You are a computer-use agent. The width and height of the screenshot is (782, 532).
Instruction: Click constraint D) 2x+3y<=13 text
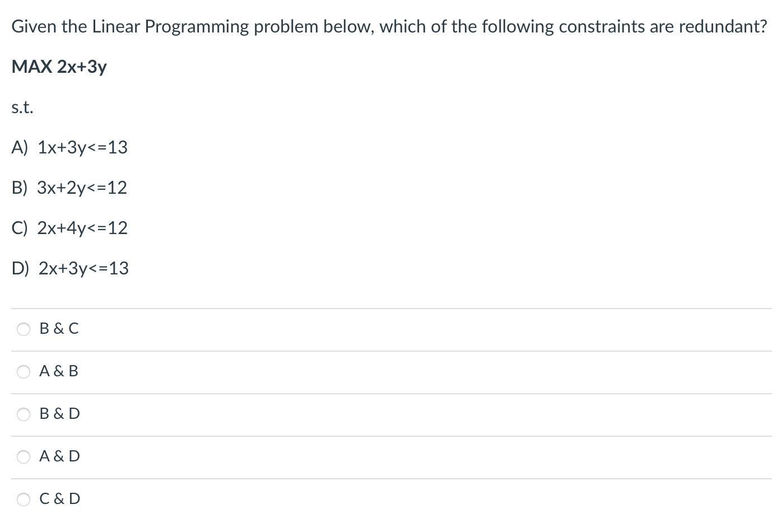(x=69, y=269)
